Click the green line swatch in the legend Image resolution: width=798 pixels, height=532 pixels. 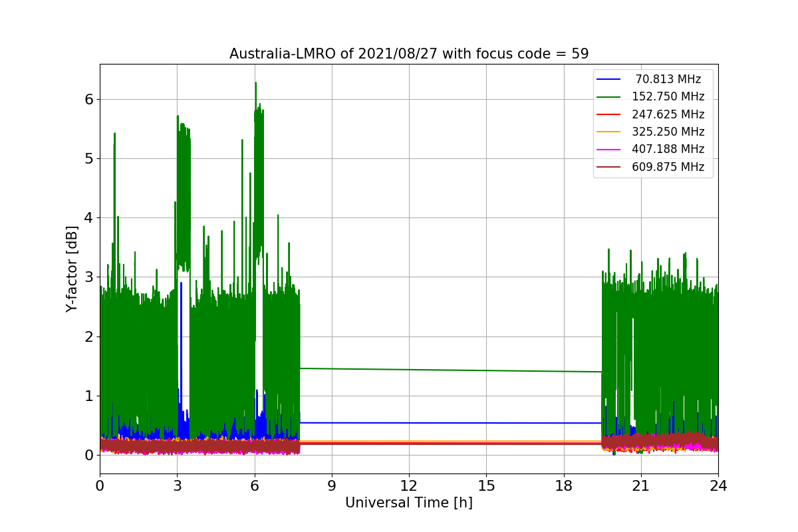(x=608, y=97)
